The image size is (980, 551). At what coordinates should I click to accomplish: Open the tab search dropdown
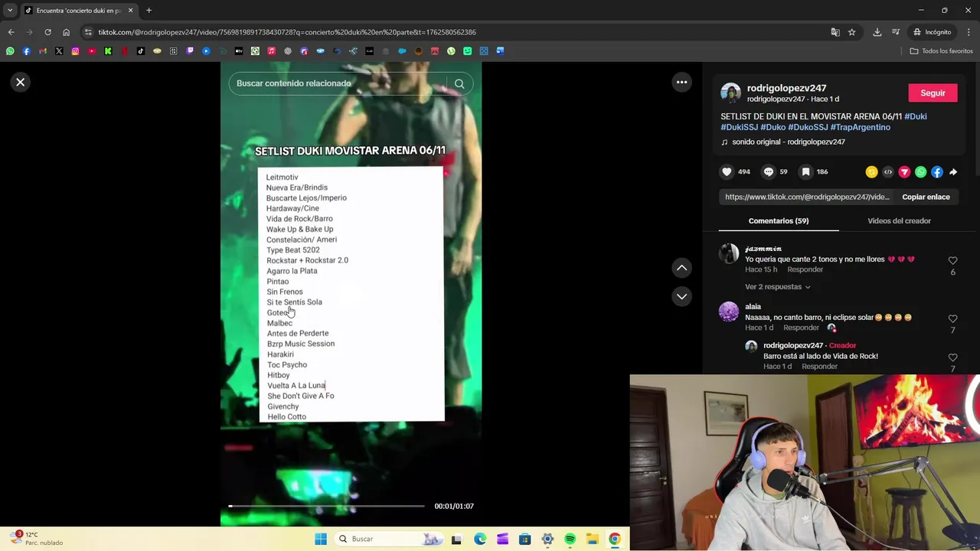[10, 11]
